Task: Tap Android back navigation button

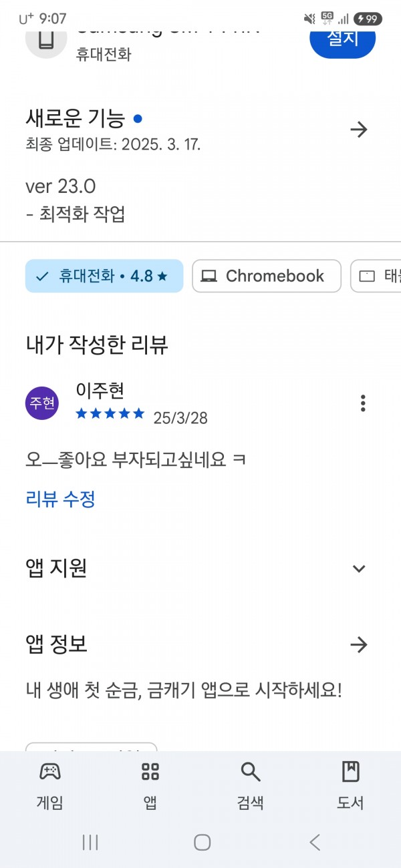Action: click(315, 843)
